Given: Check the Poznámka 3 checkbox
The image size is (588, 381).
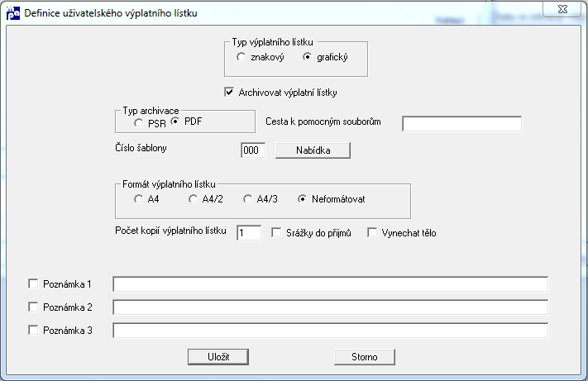Looking at the screenshot, I should pyautogui.click(x=33, y=330).
